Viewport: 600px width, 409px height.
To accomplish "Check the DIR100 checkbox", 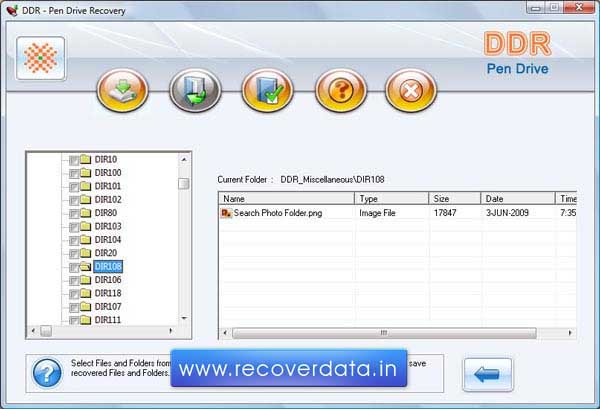I will (x=74, y=174).
